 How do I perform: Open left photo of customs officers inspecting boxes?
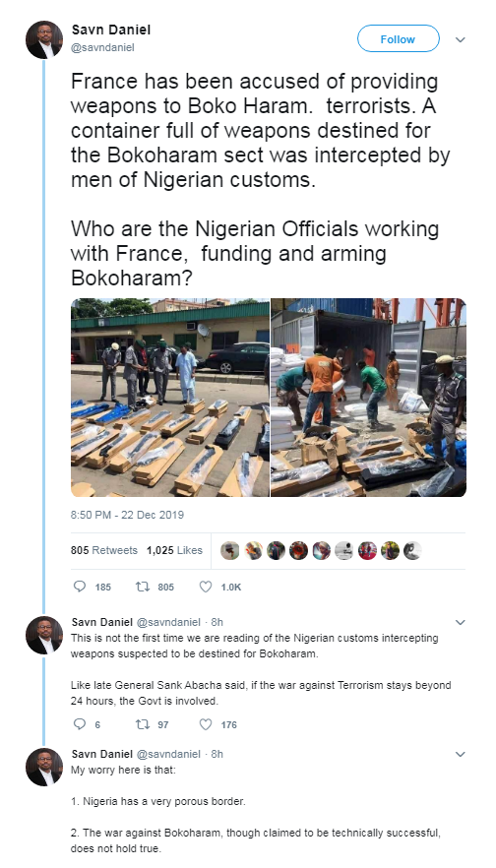tap(170, 398)
